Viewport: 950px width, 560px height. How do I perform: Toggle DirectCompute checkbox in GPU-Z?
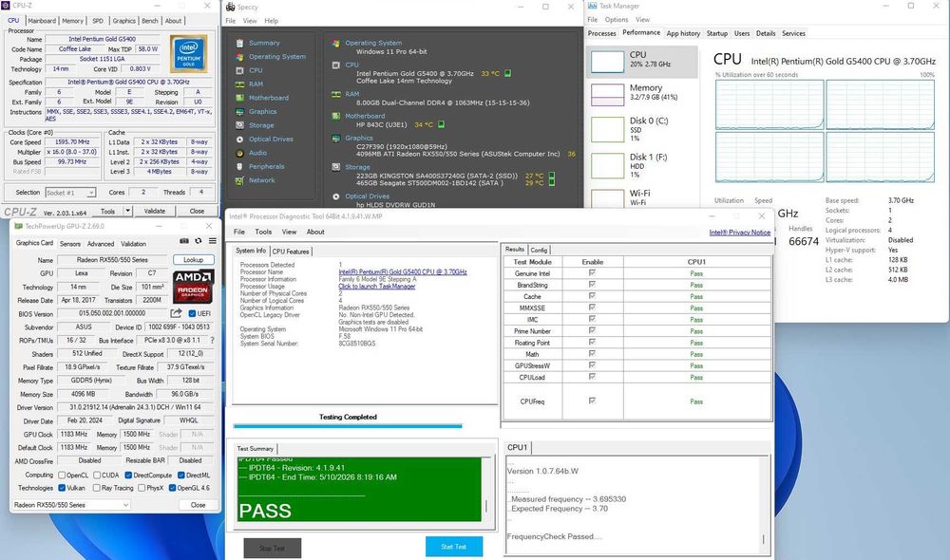tap(128, 476)
